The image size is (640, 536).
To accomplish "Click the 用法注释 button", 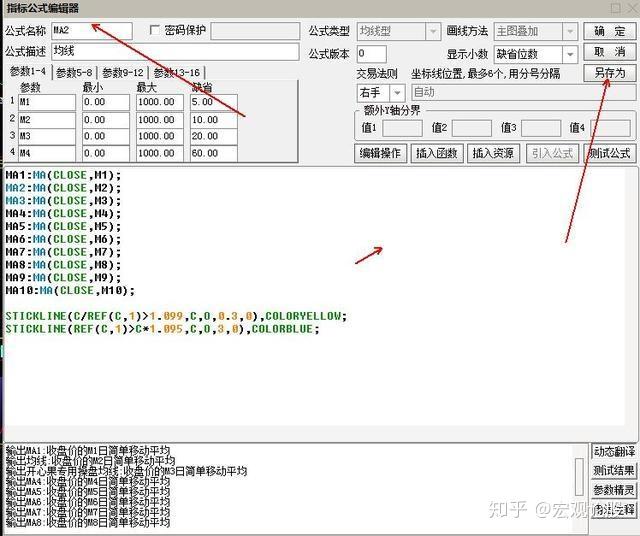I will pos(614,509).
